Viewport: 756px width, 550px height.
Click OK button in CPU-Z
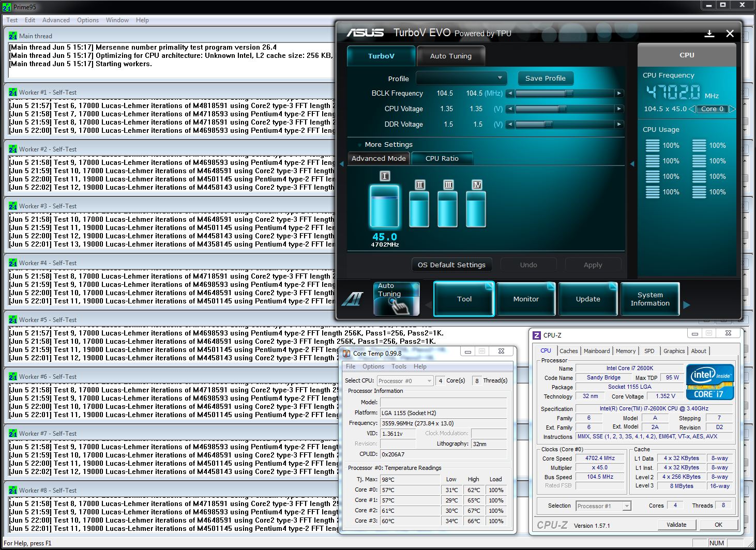click(718, 525)
